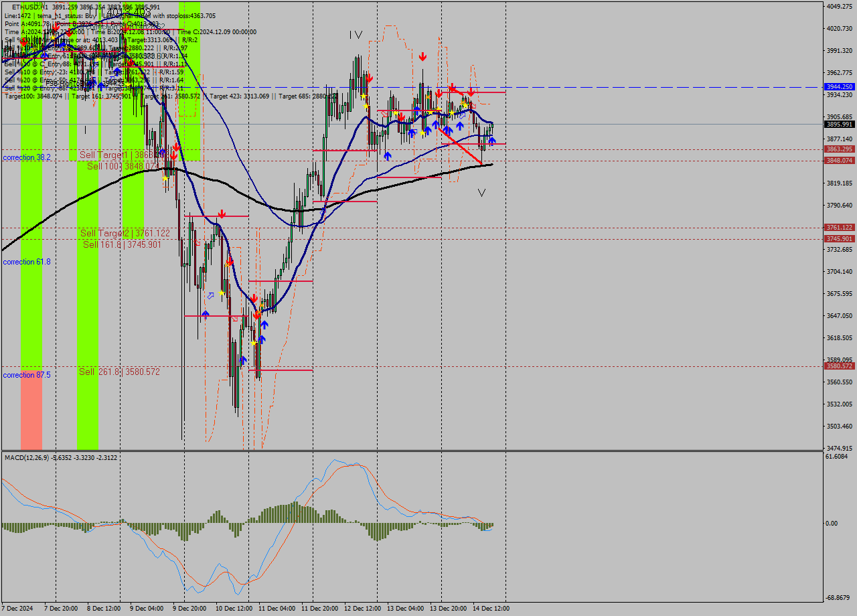Click the 3704.140 price axis value
857x616 pixels.
coord(840,271)
